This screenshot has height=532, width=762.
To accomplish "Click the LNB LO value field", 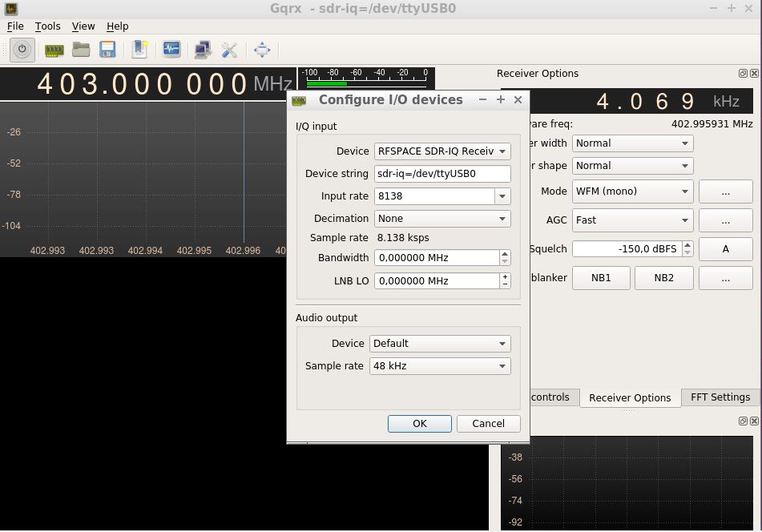I will coord(437,280).
